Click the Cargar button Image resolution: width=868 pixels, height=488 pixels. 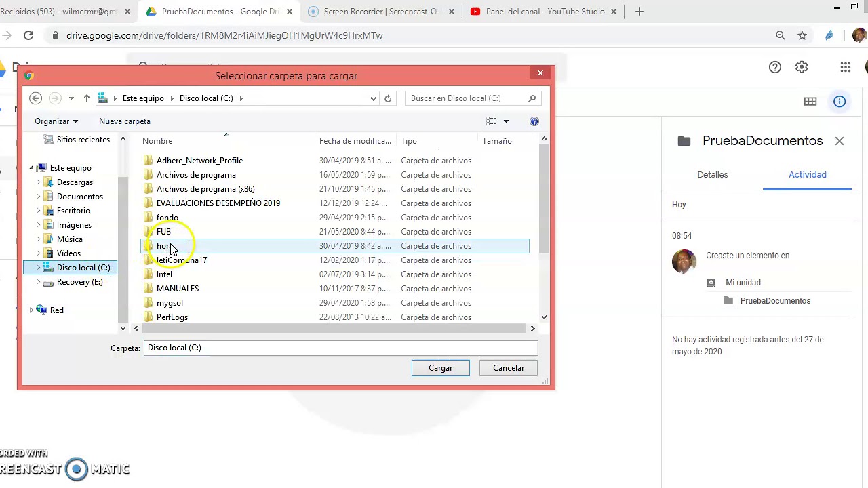pos(440,368)
